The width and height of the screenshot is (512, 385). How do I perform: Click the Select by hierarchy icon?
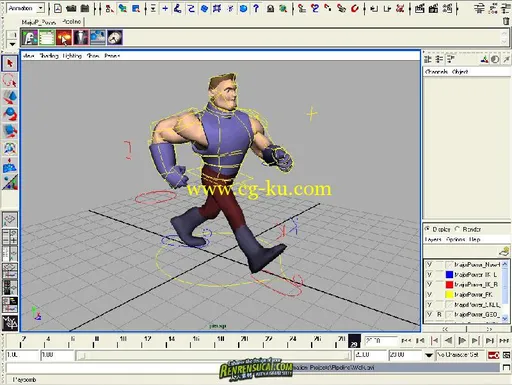click(109, 8)
